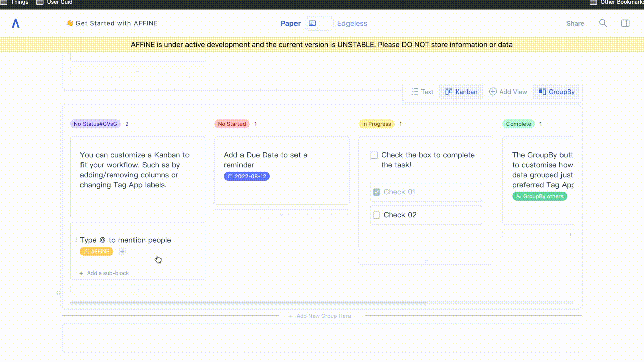Select the Text view tab
Screen dimensions: 644x362
tap(422, 92)
